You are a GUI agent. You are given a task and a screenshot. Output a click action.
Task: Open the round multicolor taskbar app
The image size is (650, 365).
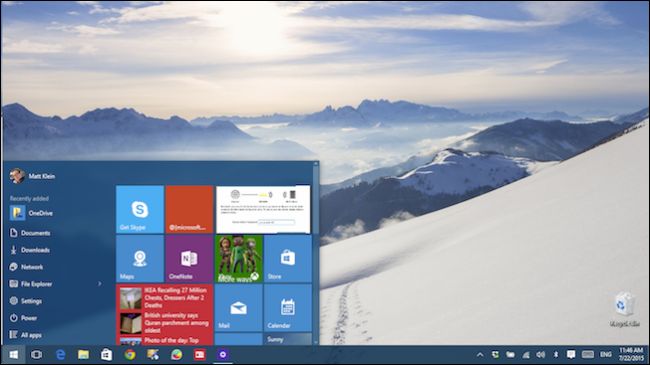(176, 355)
